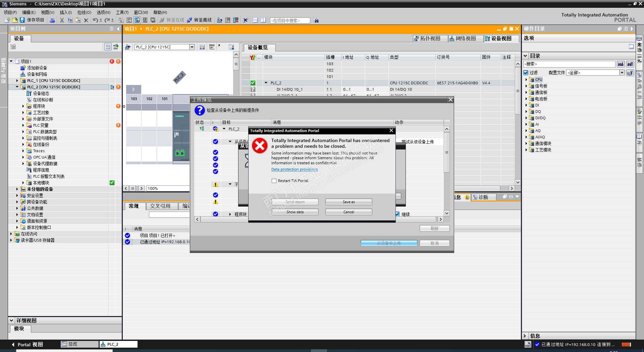
Task: Click the details view icon in project tree toolbar
Action: tap(108, 47)
